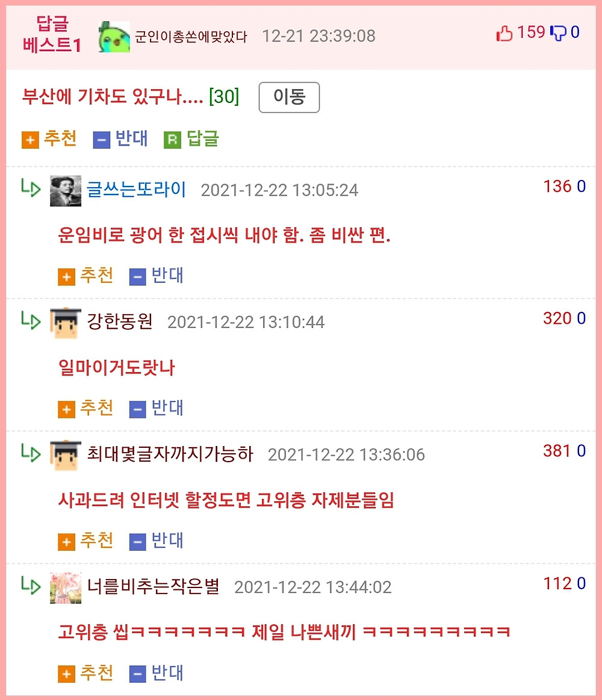The width and height of the screenshot is (602, 700).
Task: Click the 반대 label under 고위층 씹ㅋㅋㅋ comment
Action: (167, 672)
